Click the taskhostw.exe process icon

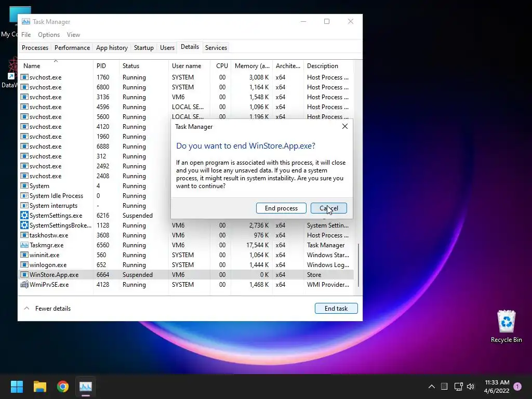[24, 235]
